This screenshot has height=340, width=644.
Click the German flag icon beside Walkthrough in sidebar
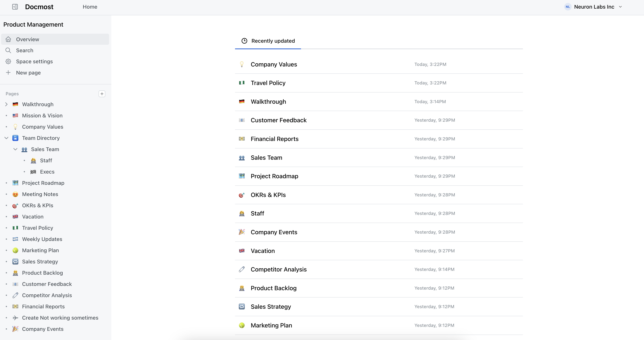15,104
